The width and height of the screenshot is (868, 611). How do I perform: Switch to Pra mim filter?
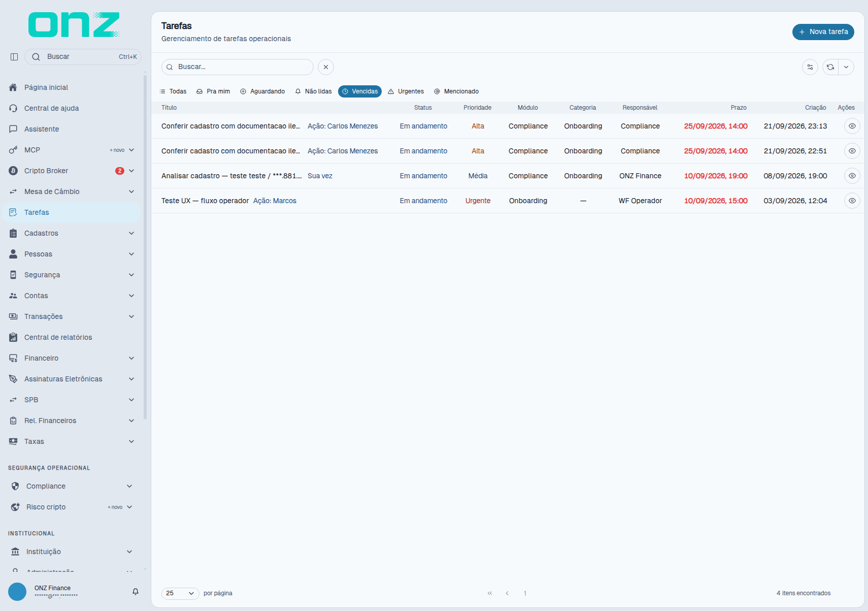click(x=214, y=91)
